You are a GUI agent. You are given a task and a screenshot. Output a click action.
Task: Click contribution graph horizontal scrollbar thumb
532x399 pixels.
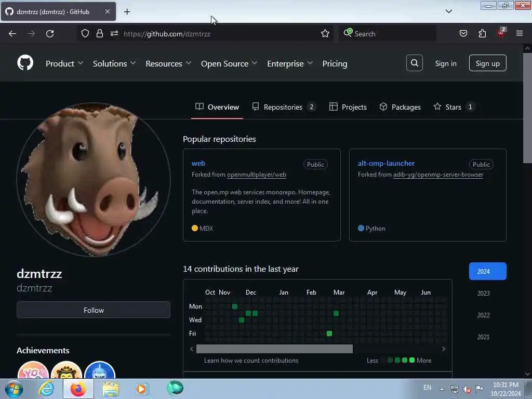(x=274, y=349)
